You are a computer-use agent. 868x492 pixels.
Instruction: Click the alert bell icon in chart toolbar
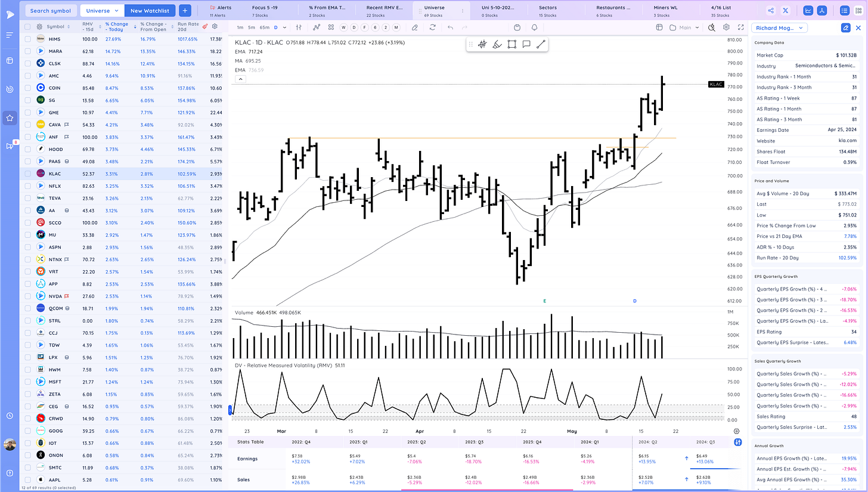point(534,27)
